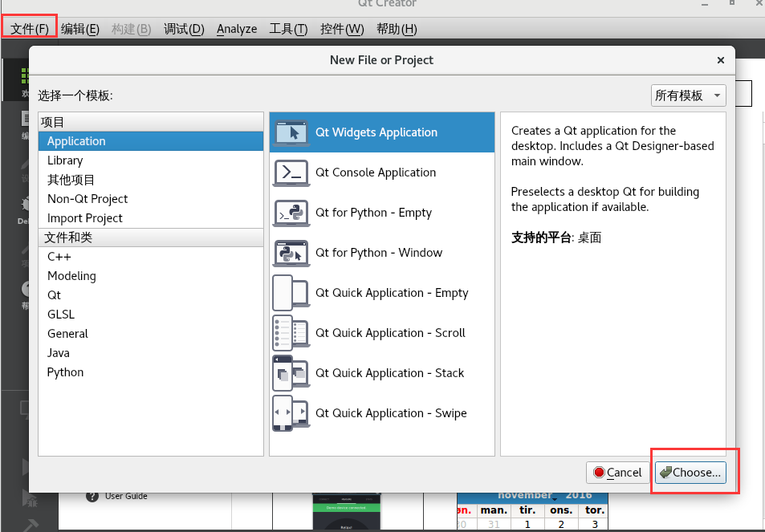The image size is (765, 532).
Task: Click the Choose button to confirm template
Action: click(x=690, y=473)
